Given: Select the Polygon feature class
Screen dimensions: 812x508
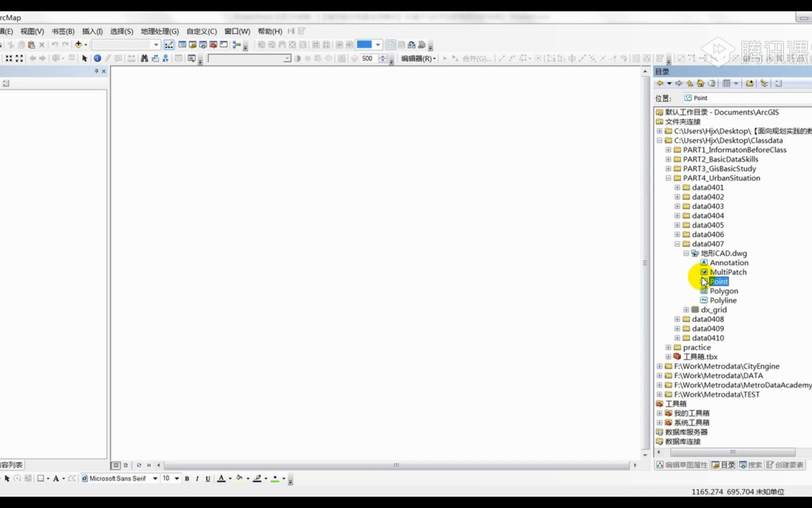Looking at the screenshot, I should point(724,291).
